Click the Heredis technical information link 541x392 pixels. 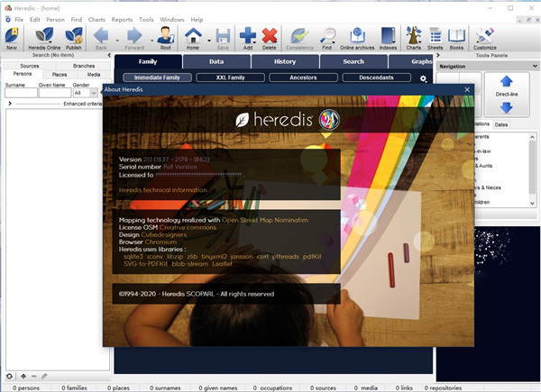(x=163, y=190)
